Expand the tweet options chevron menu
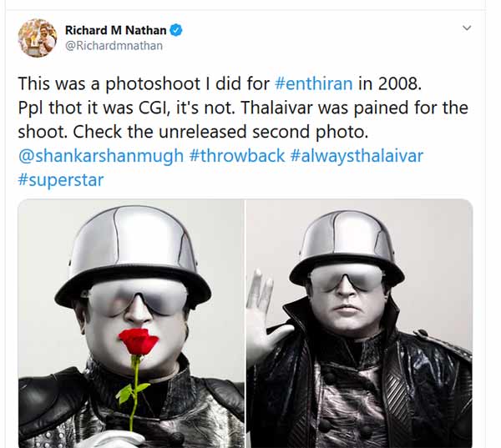 pyautogui.click(x=467, y=28)
